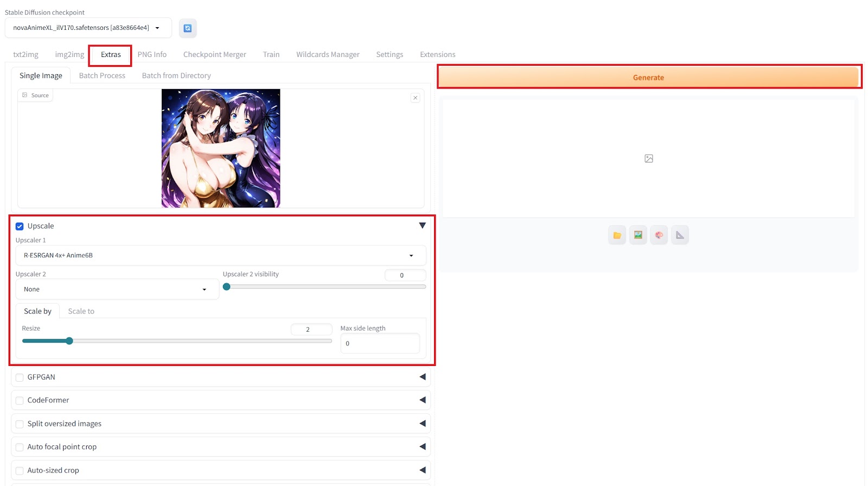Open the Upscaler 2 dropdown

coord(117,289)
